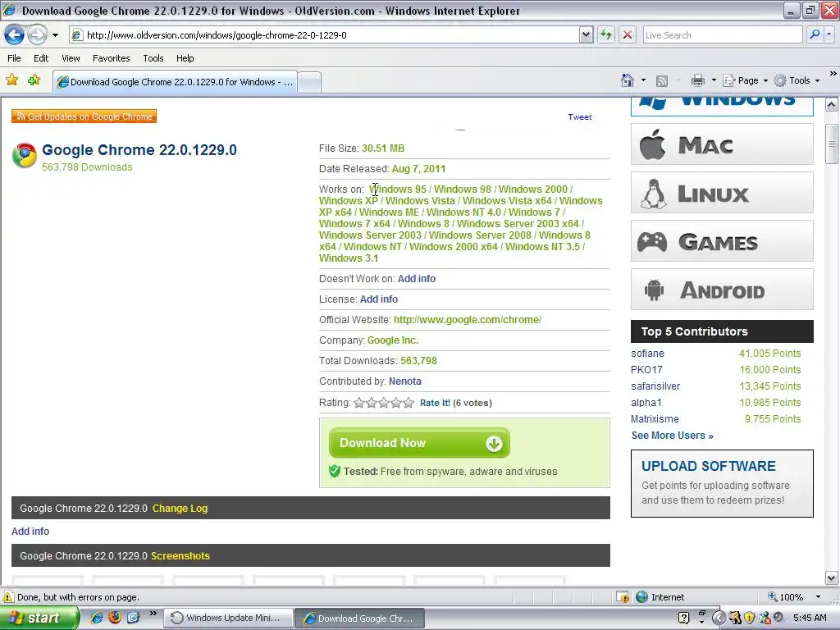Click the green Download Now button
Image resolution: width=840 pixels, height=630 pixels.
tap(419, 443)
